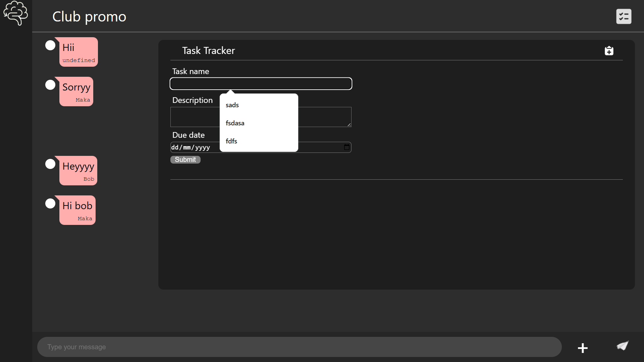644x362 pixels.
Task: Focus the Task name input field
Action: point(261,84)
